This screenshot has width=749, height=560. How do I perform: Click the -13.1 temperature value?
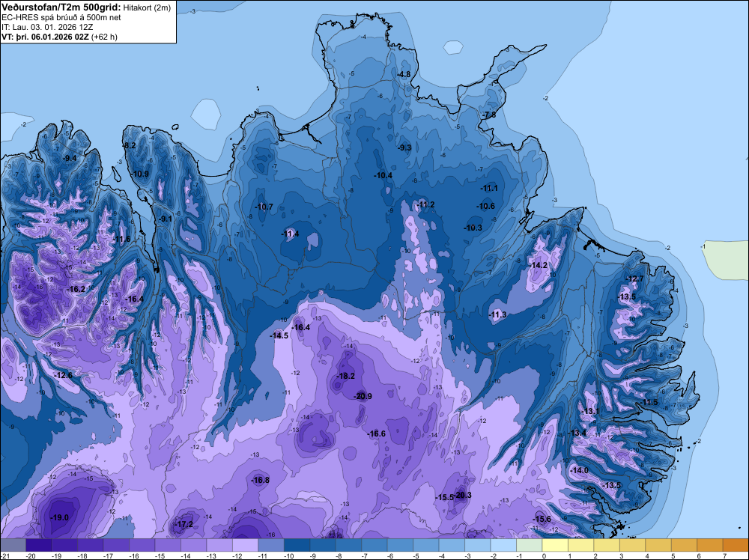click(x=590, y=411)
